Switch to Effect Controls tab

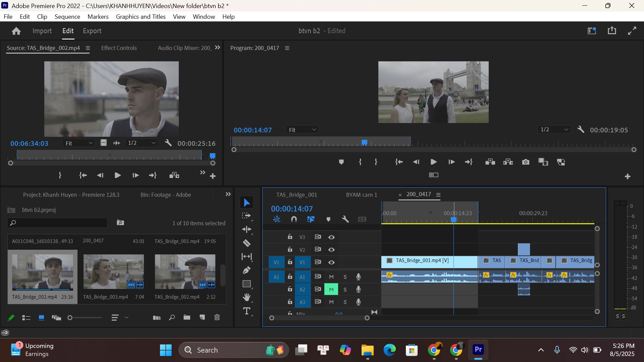tap(119, 48)
